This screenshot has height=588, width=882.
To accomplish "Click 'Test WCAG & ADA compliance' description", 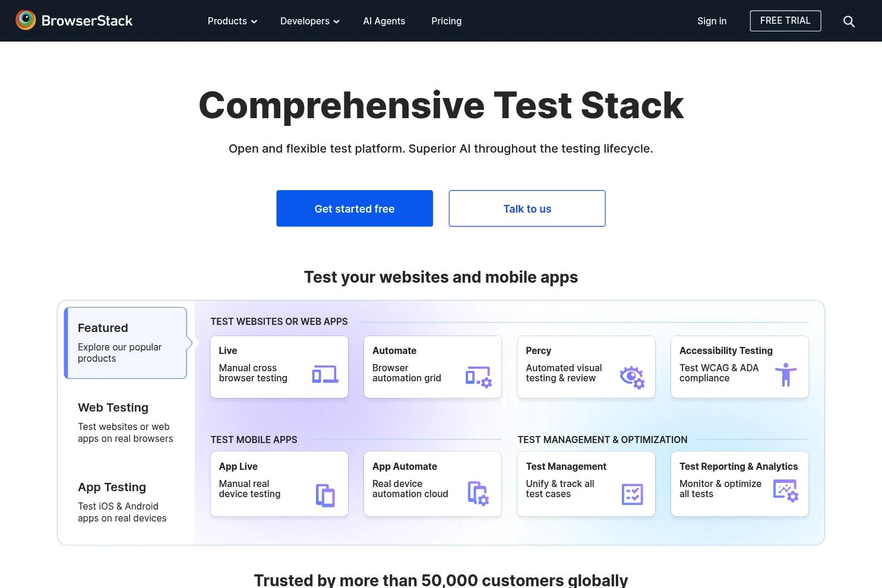I will point(719,373).
